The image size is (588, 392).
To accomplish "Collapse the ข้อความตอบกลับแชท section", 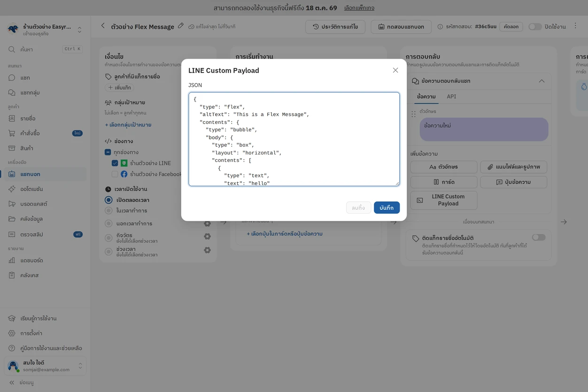I will (542, 81).
